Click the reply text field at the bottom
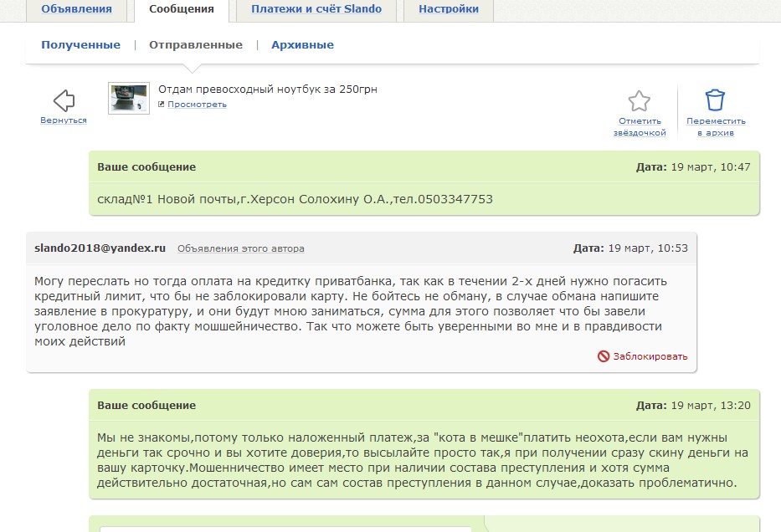The width and height of the screenshot is (781, 532). pos(285,527)
